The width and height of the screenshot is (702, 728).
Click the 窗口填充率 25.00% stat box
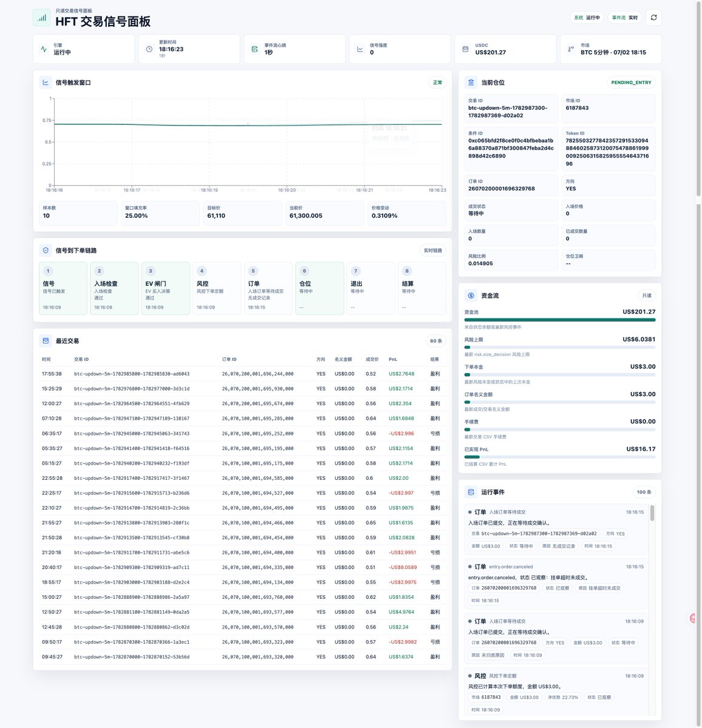pos(160,212)
